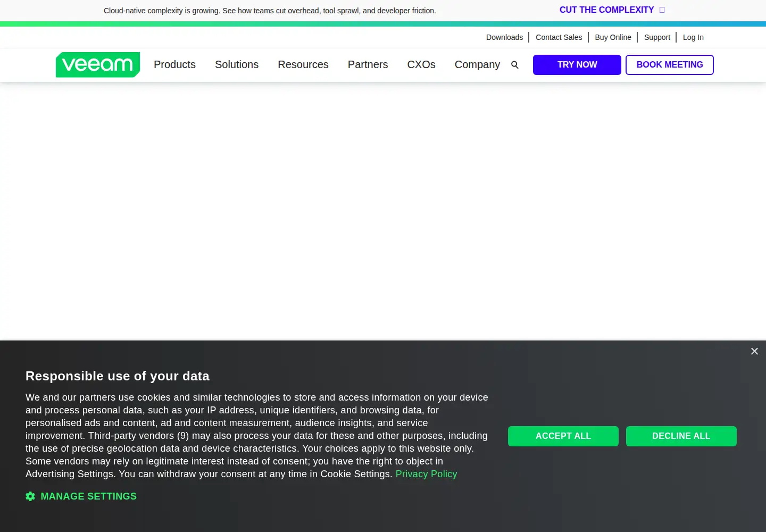Open the Solutions menu

(x=237, y=64)
